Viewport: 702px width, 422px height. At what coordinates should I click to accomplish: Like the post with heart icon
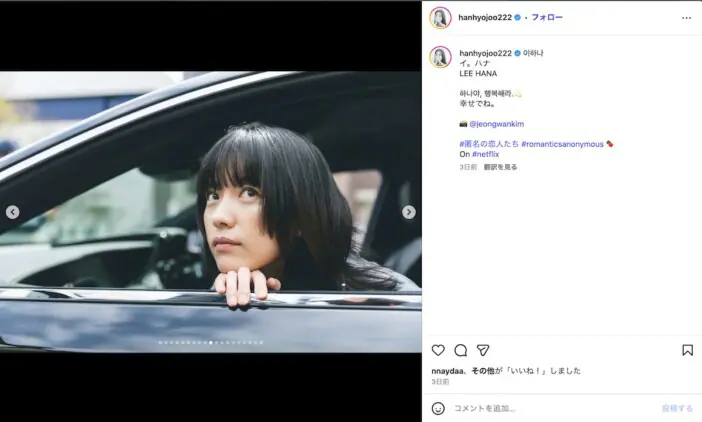pos(438,350)
